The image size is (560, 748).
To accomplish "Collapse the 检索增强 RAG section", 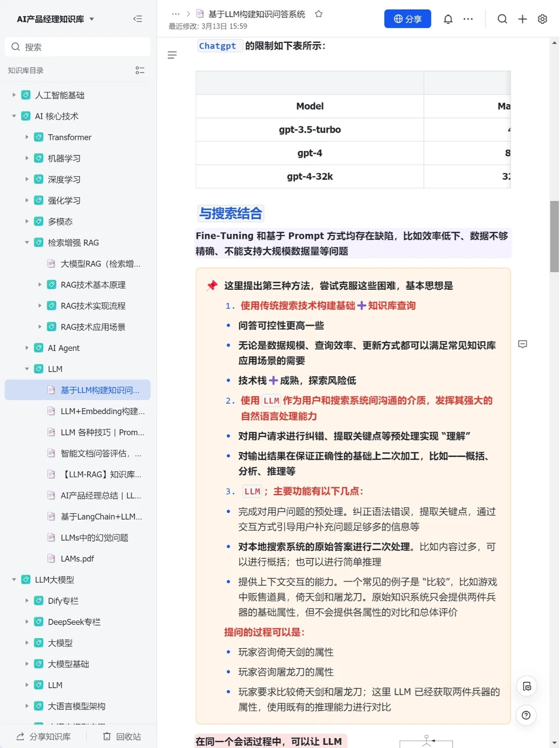I will (27, 242).
